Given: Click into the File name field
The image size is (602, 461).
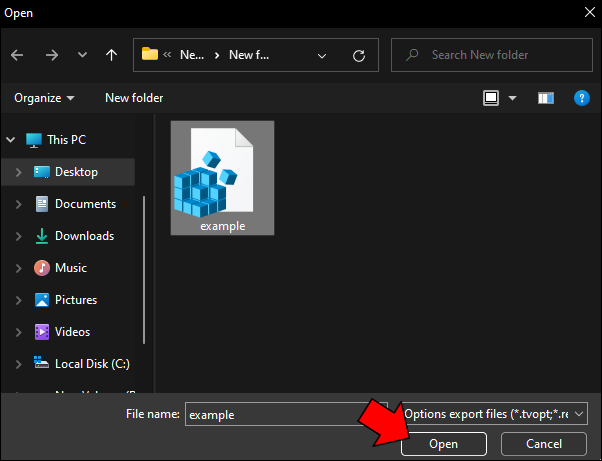Looking at the screenshot, I should click(286, 414).
